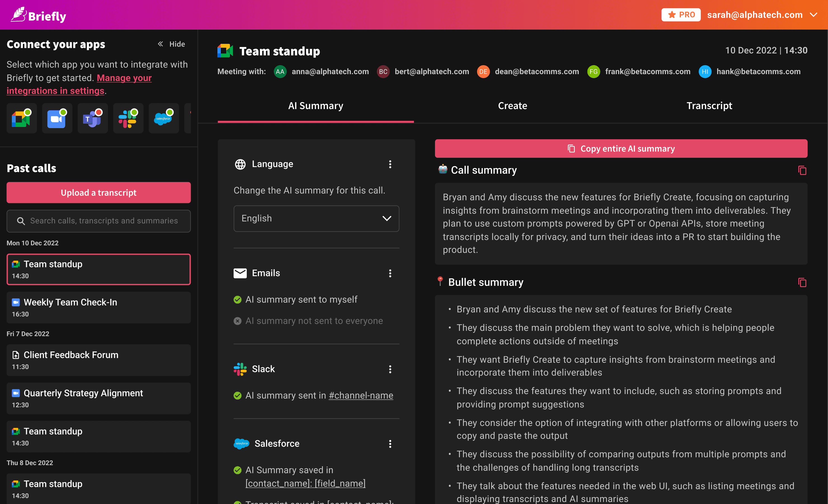
Task: Click the Microsoft Teams integration icon
Action: point(92,118)
